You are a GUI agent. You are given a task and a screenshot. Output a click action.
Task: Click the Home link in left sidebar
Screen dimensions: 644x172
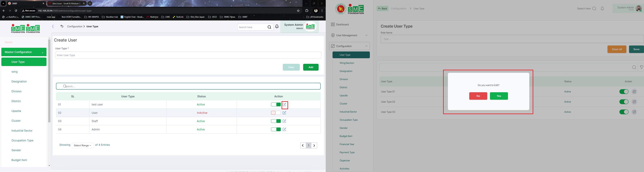click(8, 42)
